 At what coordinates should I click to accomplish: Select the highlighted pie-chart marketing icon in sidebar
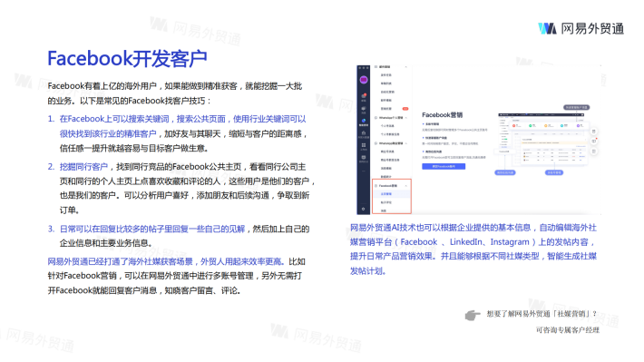[x=364, y=121]
